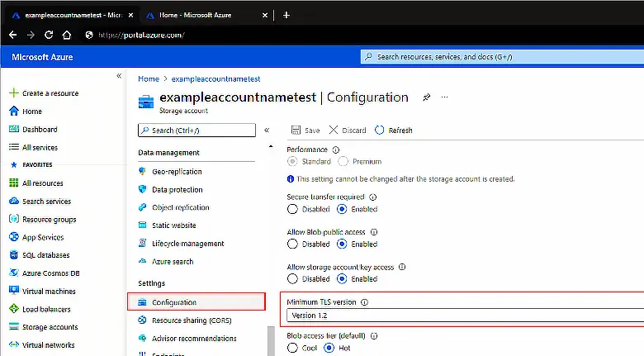Collapse the Azure portal left sidebar
The image size is (644, 356).
pos(119,76)
